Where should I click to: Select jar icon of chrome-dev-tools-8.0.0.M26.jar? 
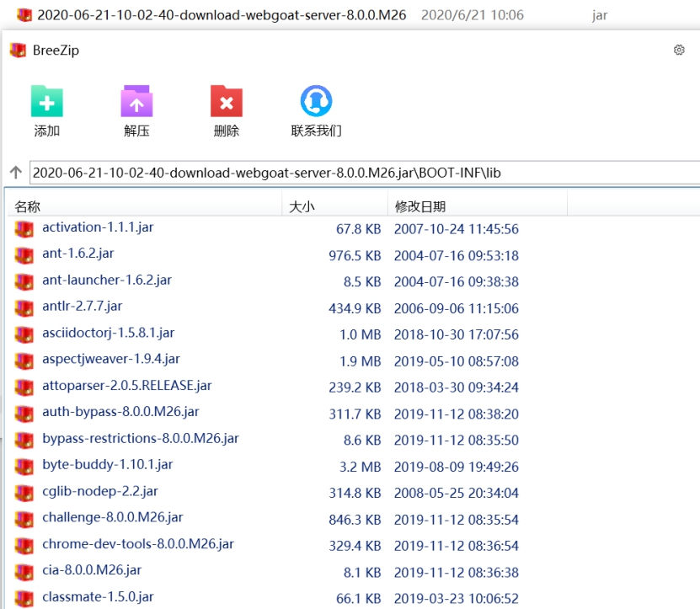click(x=24, y=546)
